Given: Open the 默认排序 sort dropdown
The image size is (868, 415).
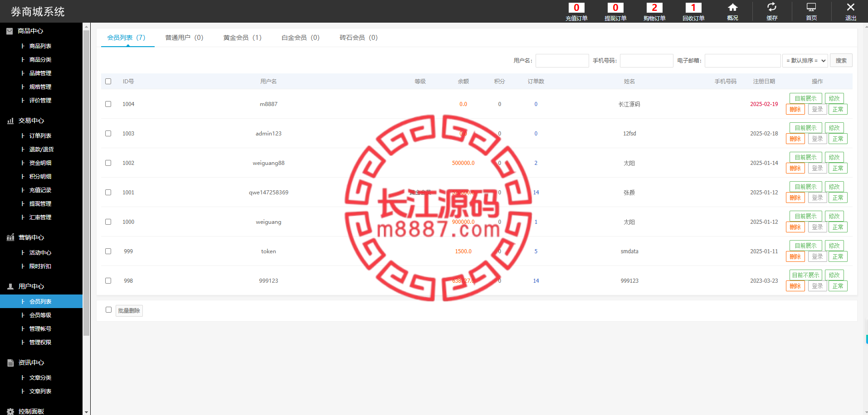Looking at the screenshot, I should click(x=805, y=60).
